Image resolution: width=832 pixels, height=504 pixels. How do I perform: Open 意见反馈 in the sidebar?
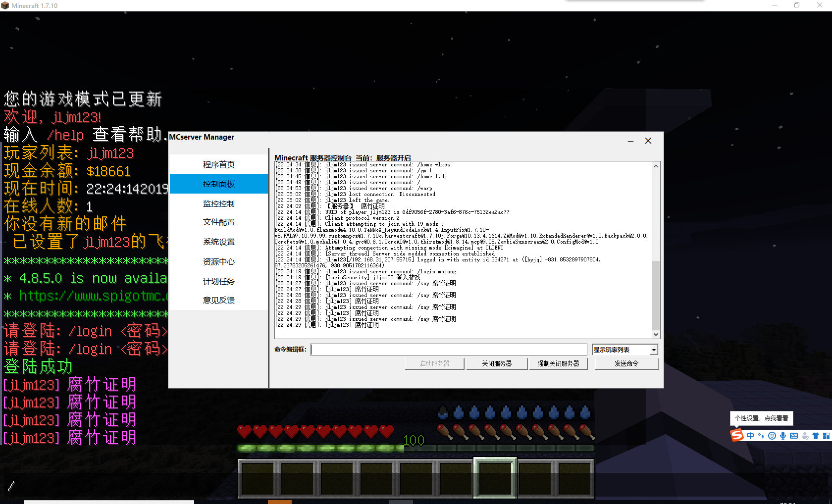coord(218,300)
